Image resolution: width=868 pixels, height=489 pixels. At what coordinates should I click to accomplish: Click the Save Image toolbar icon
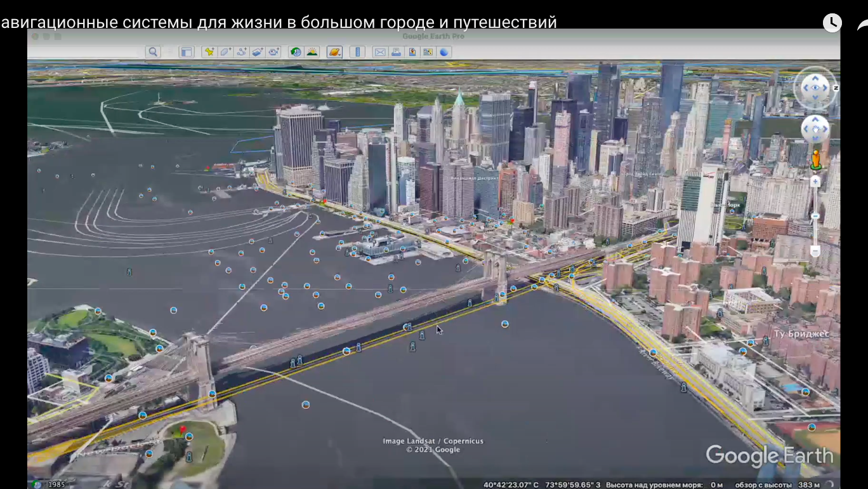(x=412, y=52)
